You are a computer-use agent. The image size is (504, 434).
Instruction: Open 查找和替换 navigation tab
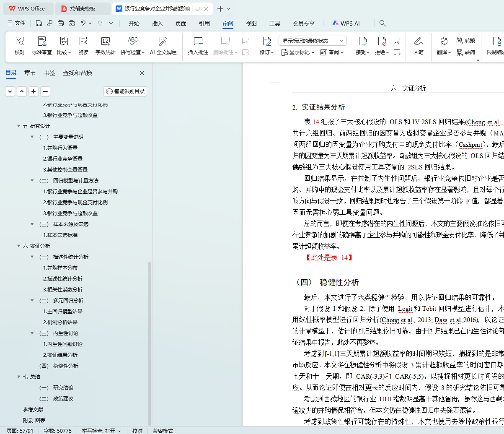(78, 73)
